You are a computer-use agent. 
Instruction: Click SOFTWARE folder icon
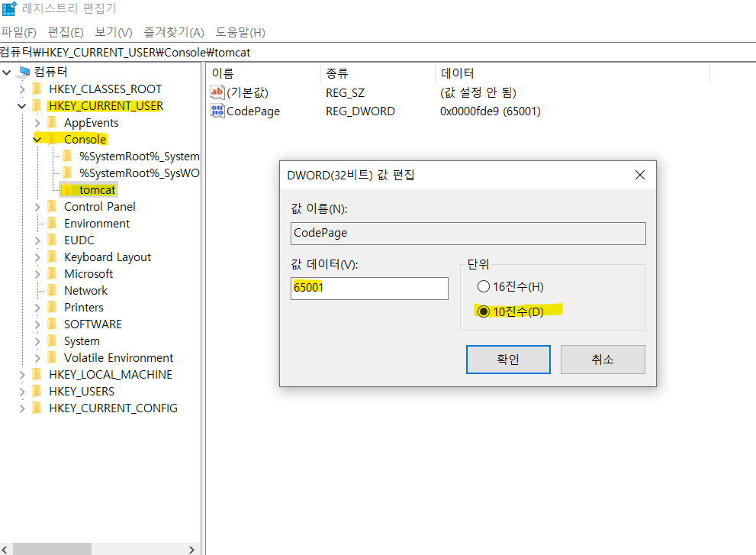53,324
